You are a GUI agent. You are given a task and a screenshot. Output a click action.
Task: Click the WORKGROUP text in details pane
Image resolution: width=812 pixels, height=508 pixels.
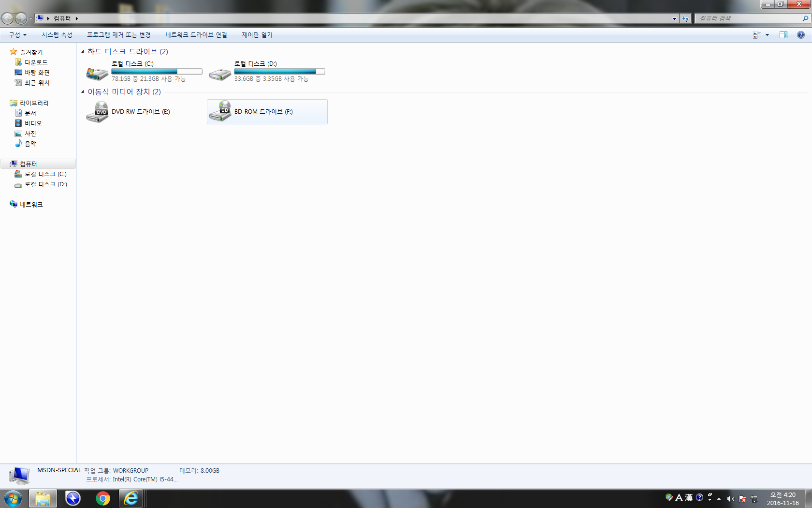(x=130, y=471)
